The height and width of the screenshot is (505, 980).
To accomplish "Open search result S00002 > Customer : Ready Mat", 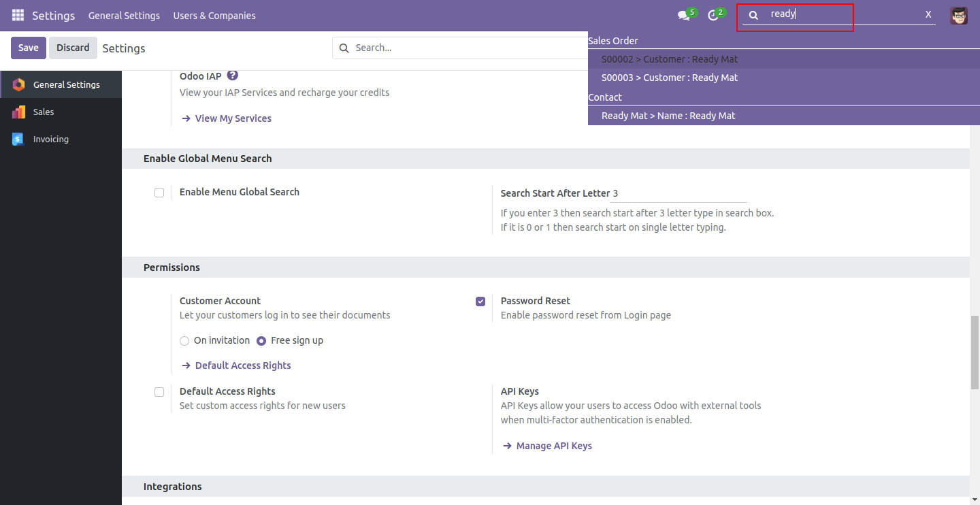I will pos(784,59).
